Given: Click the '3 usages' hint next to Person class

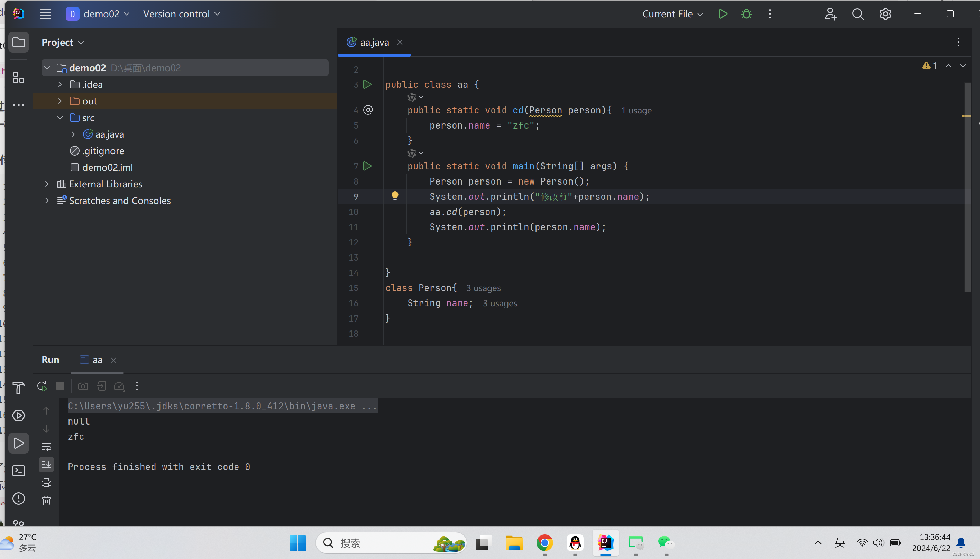Looking at the screenshot, I should [483, 288].
